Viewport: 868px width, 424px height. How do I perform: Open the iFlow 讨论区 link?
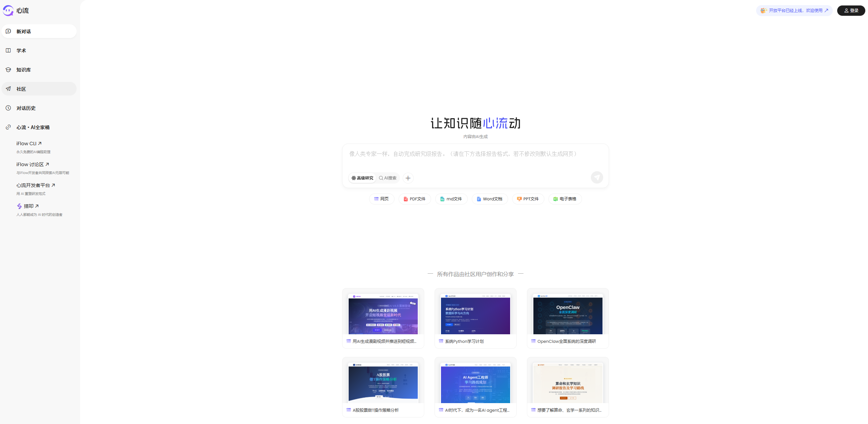coord(33,164)
